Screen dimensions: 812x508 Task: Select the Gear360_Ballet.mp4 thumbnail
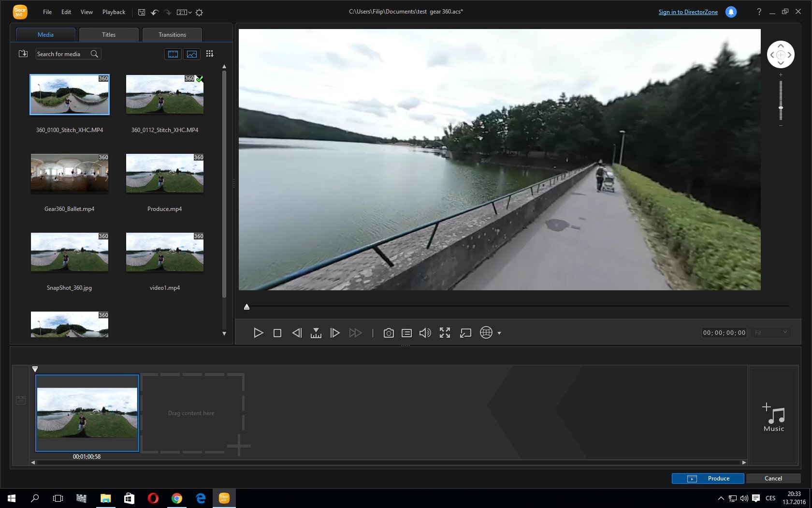tap(69, 173)
